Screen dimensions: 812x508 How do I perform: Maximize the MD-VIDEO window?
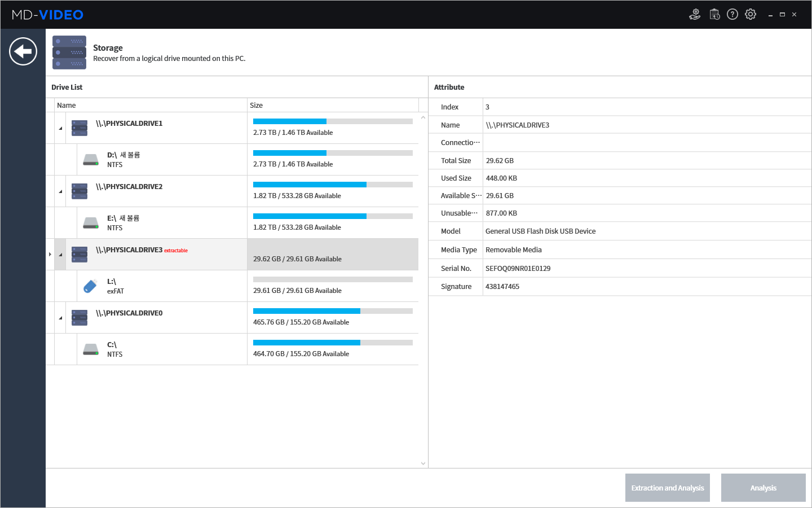pyautogui.click(x=782, y=15)
